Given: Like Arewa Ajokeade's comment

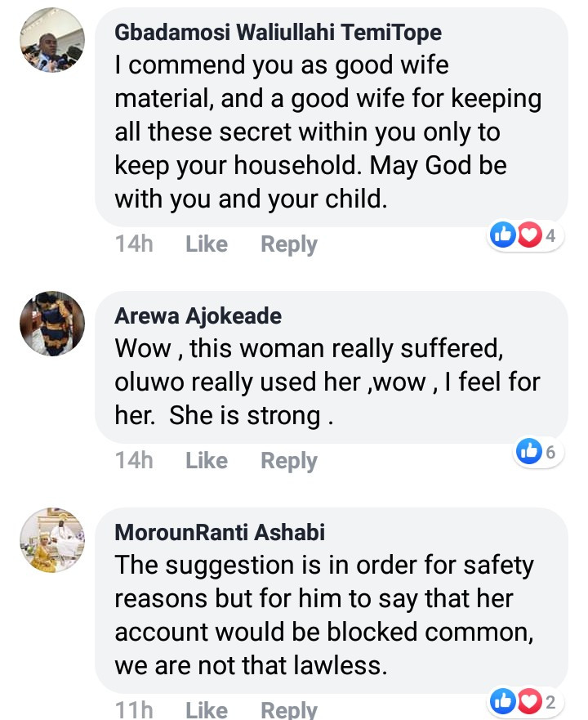Looking at the screenshot, I should [207, 461].
